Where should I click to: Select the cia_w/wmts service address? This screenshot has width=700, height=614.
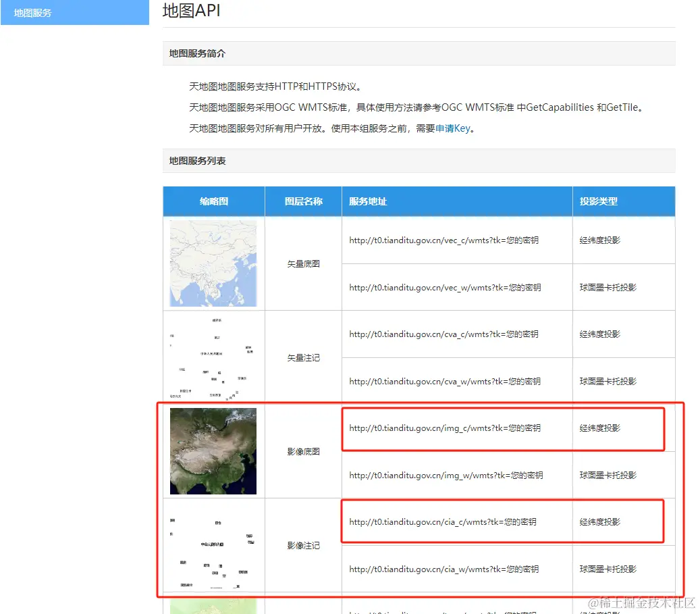pyautogui.click(x=443, y=569)
